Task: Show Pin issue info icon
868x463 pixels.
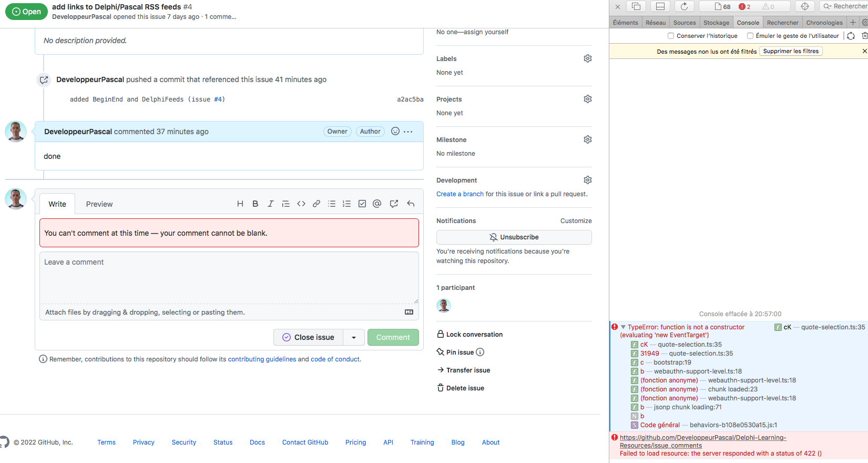Action: click(480, 352)
